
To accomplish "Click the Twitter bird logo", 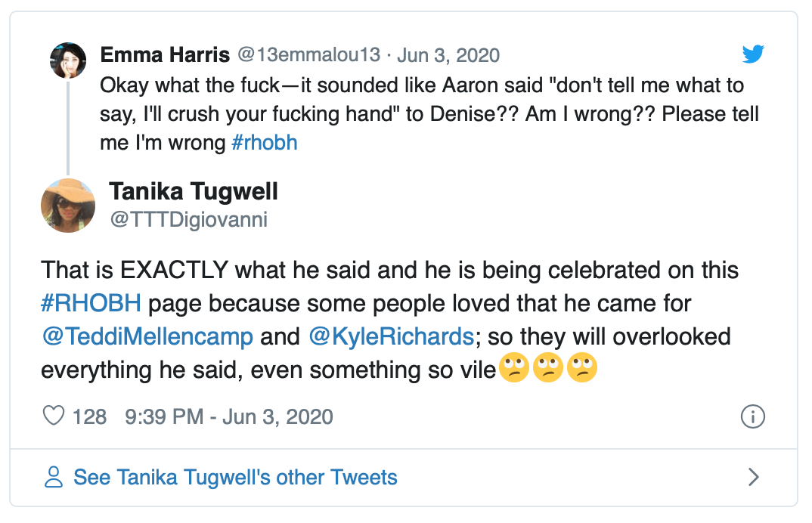I will coord(753,54).
